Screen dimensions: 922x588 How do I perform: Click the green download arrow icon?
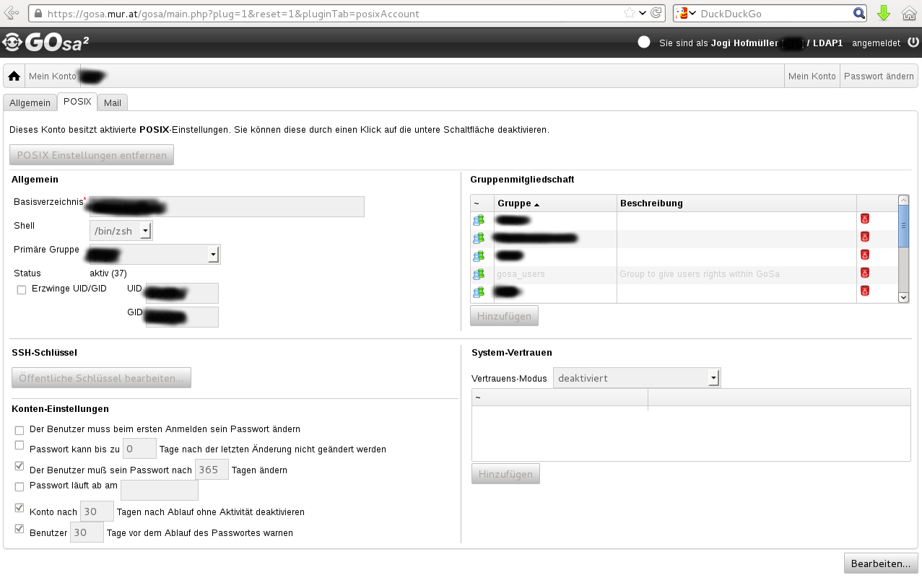click(x=883, y=13)
